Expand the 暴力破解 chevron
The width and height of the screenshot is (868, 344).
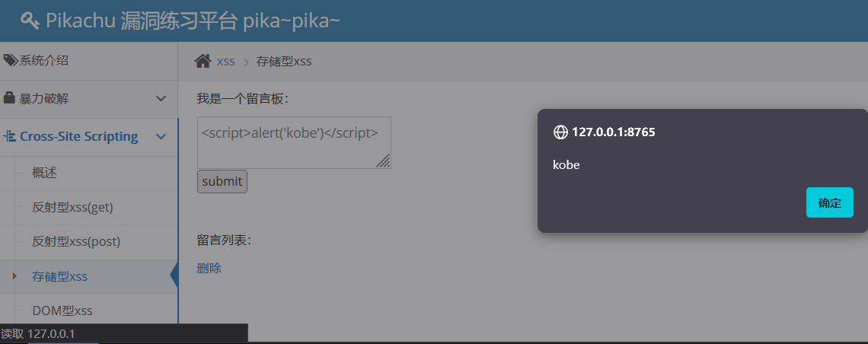coord(161,98)
